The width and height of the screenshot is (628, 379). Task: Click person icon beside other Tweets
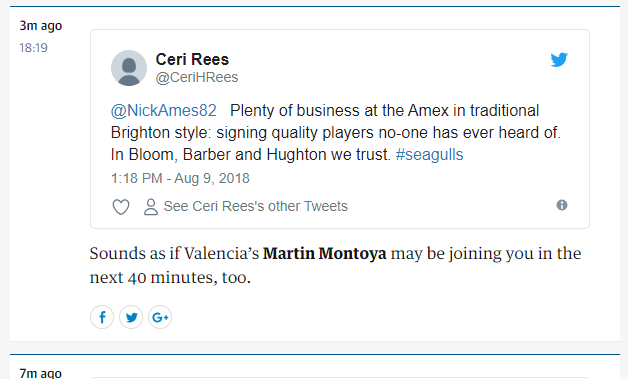point(151,207)
